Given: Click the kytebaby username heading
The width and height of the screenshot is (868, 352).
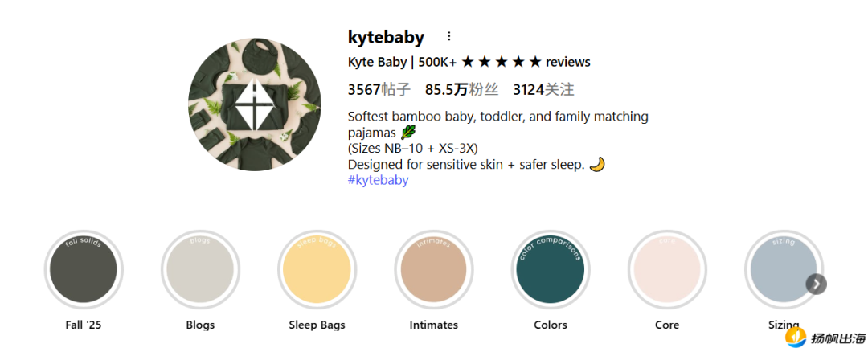Looking at the screenshot, I should point(386,36).
